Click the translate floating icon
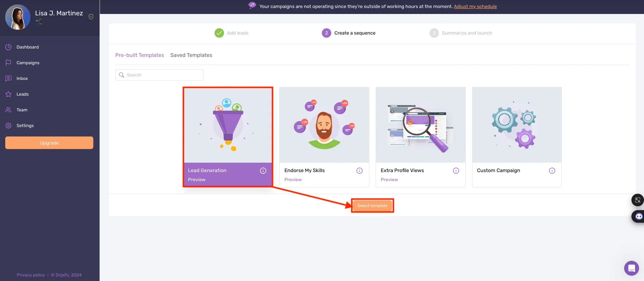 tap(638, 200)
